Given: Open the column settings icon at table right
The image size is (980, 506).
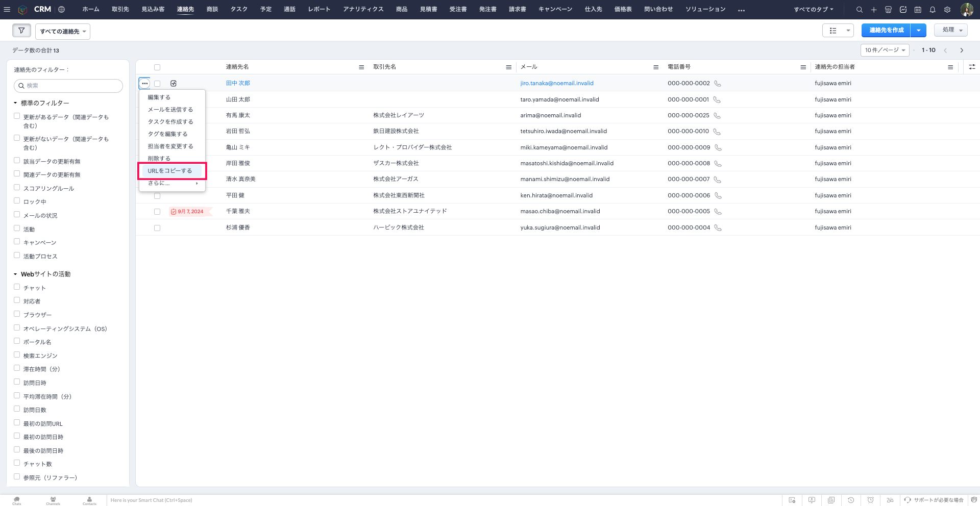Looking at the screenshot, I should (x=972, y=67).
